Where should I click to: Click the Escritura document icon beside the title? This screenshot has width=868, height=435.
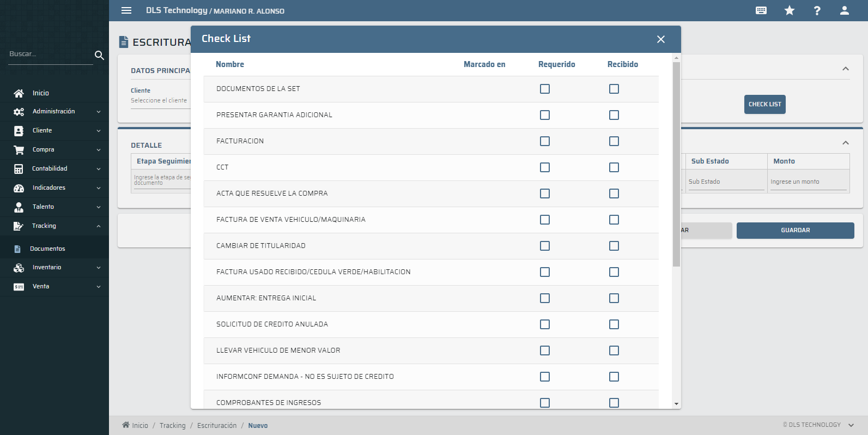tap(124, 42)
